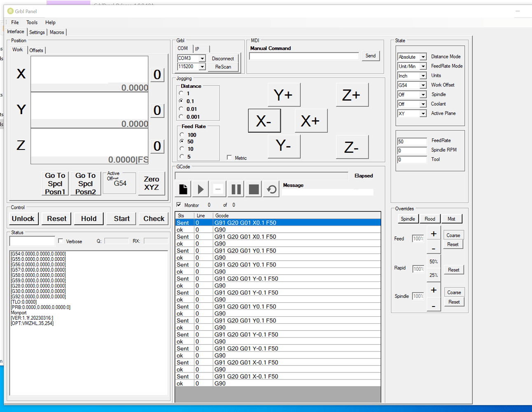This screenshot has height=412, width=532.
Task: Click the Unlock control button
Action: tap(23, 219)
